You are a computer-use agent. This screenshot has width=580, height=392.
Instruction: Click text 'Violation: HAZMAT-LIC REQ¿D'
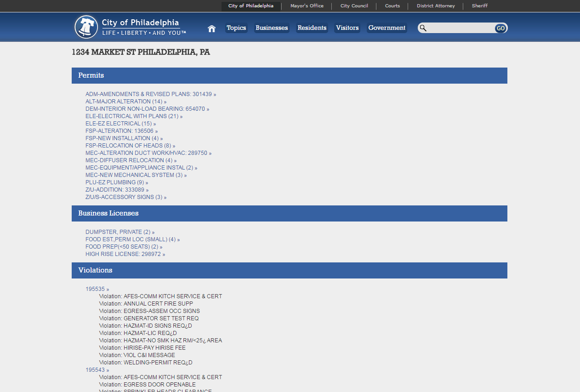138,333
